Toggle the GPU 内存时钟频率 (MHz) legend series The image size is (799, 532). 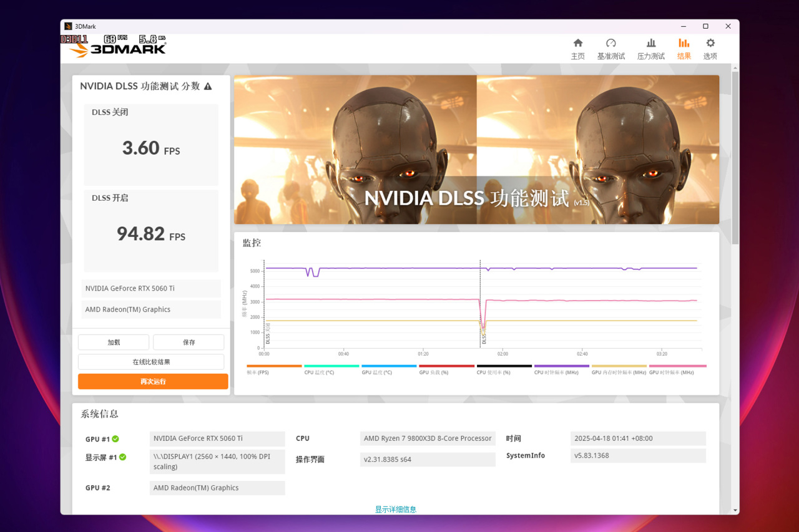click(x=619, y=370)
